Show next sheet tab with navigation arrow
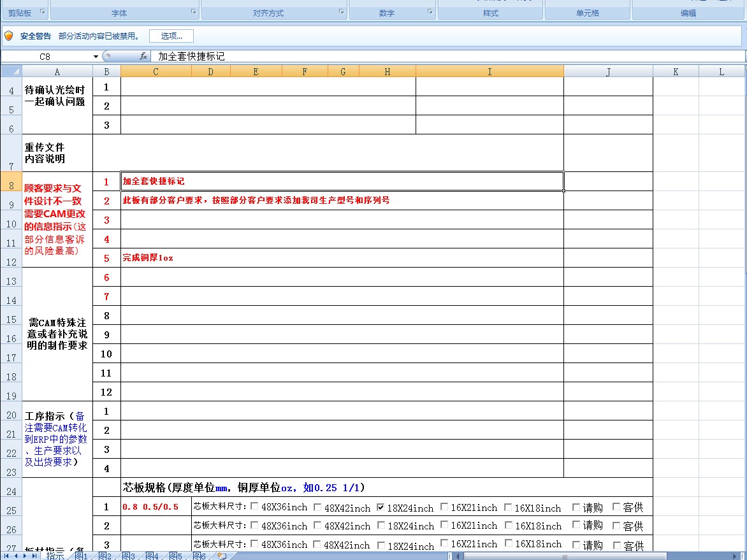747x560 pixels. (x=25, y=556)
